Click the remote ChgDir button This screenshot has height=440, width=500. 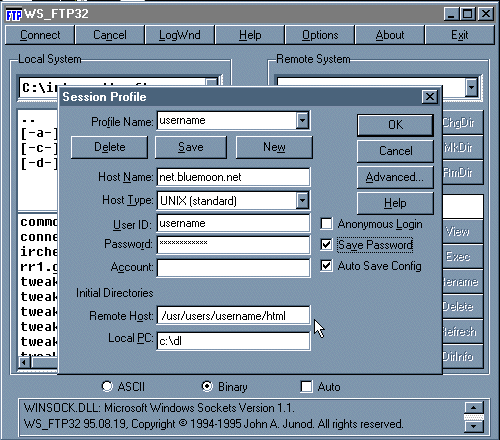click(463, 123)
